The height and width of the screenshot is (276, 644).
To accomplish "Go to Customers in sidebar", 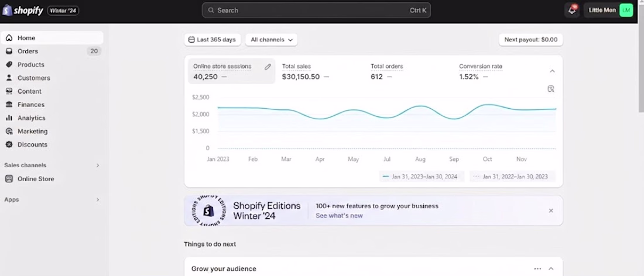I will click(x=33, y=78).
